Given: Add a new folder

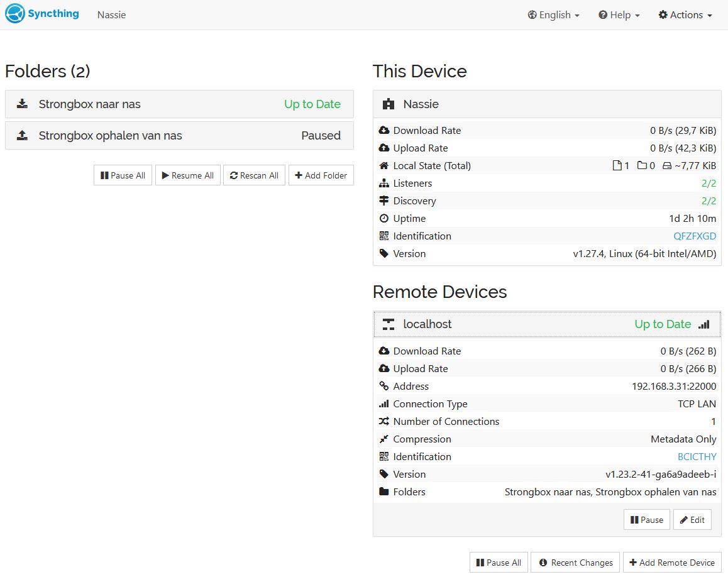Looking at the screenshot, I should (321, 175).
